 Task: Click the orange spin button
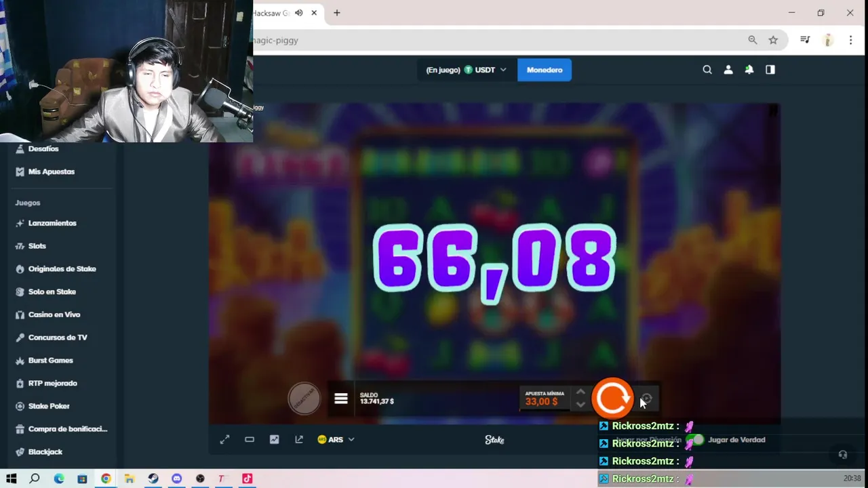(x=612, y=398)
